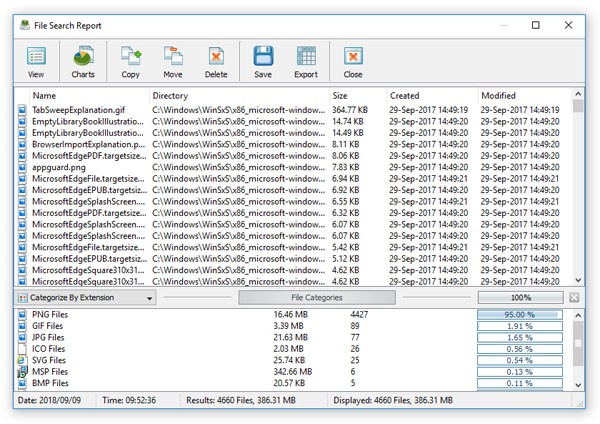The height and width of the screenshot is (424, 600).
Task: Select the Move files toolbar icon
Action: tap(173, 62)
